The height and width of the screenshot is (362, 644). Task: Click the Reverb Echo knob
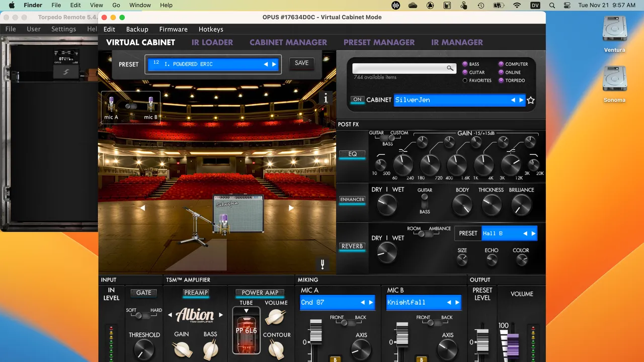[x=492, y=260]
